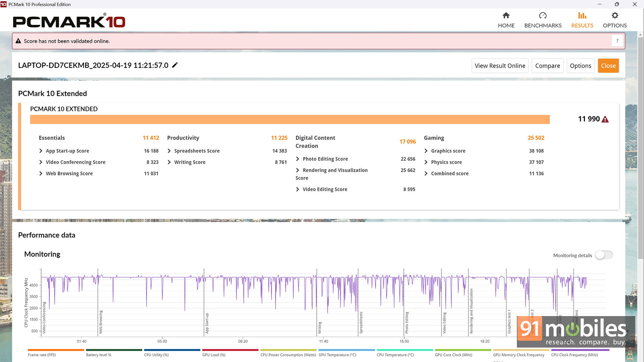Screen dimensions: 644x362
Task: Select Battery level % legend swatch
Action: pos(114,350)
